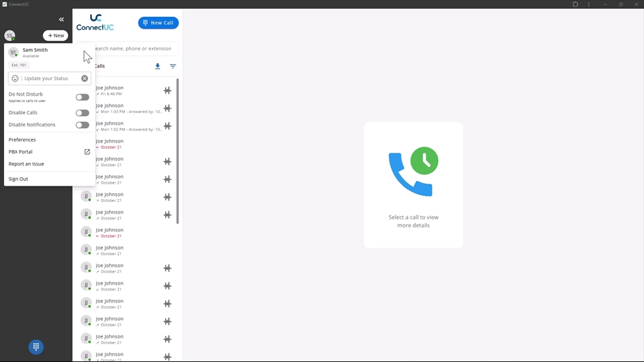Screen dimensions: 644x362
Task: Click Sign Out
Action: pos(18,179)
